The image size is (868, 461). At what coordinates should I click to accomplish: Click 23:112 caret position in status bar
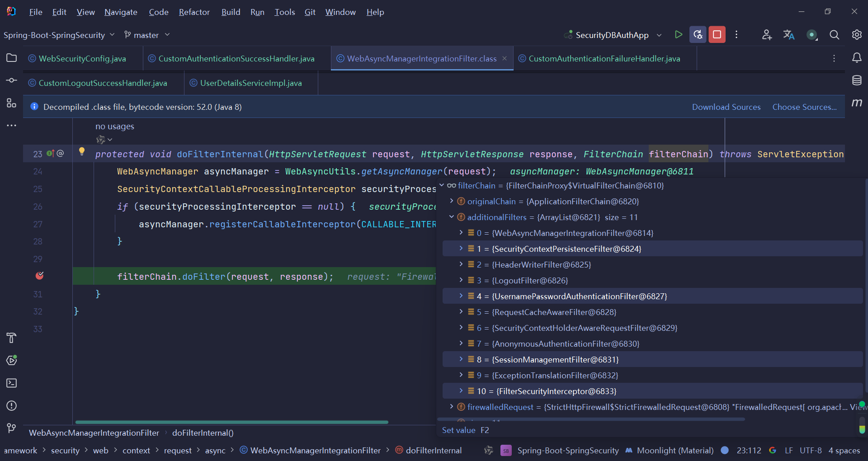click(x=749, y=450)
